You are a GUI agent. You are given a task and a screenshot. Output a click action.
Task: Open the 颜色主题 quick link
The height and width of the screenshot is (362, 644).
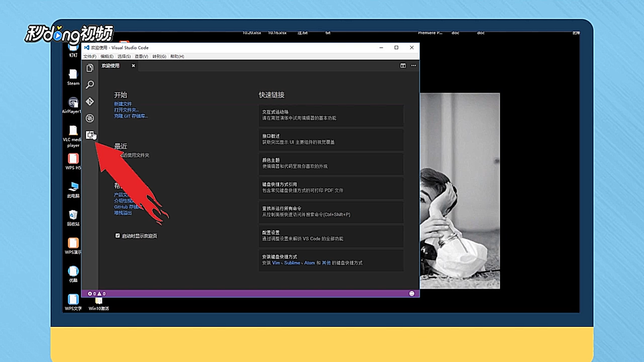pyautogui.click(x=331, y=164)
